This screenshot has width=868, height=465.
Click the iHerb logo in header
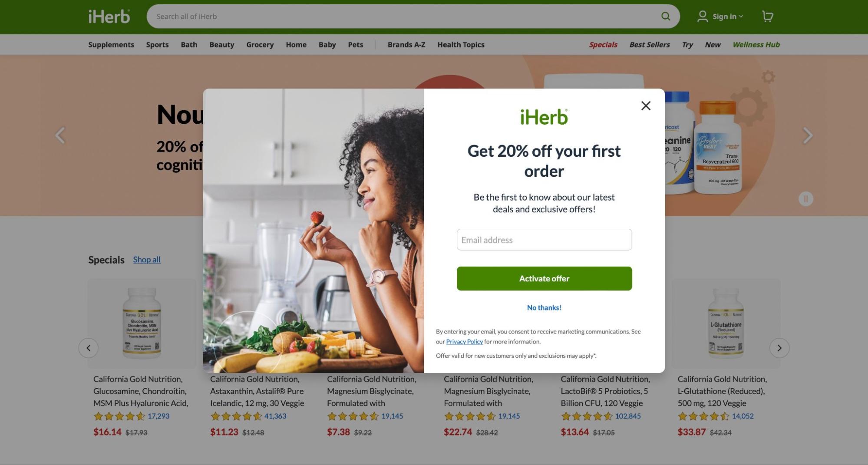(109, 16)
